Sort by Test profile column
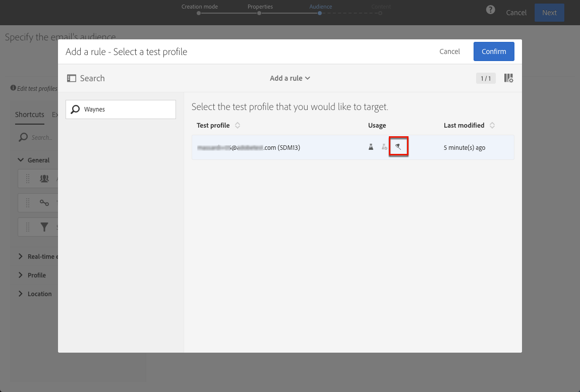 (x=238, y=125)
